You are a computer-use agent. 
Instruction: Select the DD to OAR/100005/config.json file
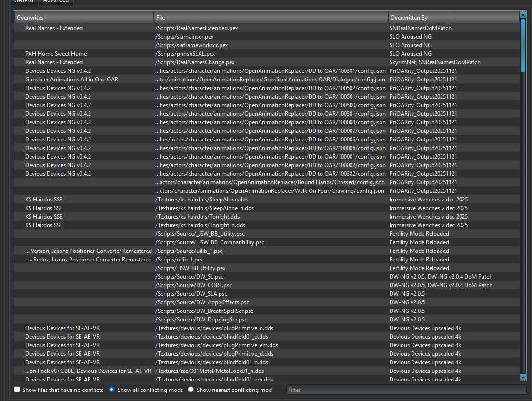[271, 148]
